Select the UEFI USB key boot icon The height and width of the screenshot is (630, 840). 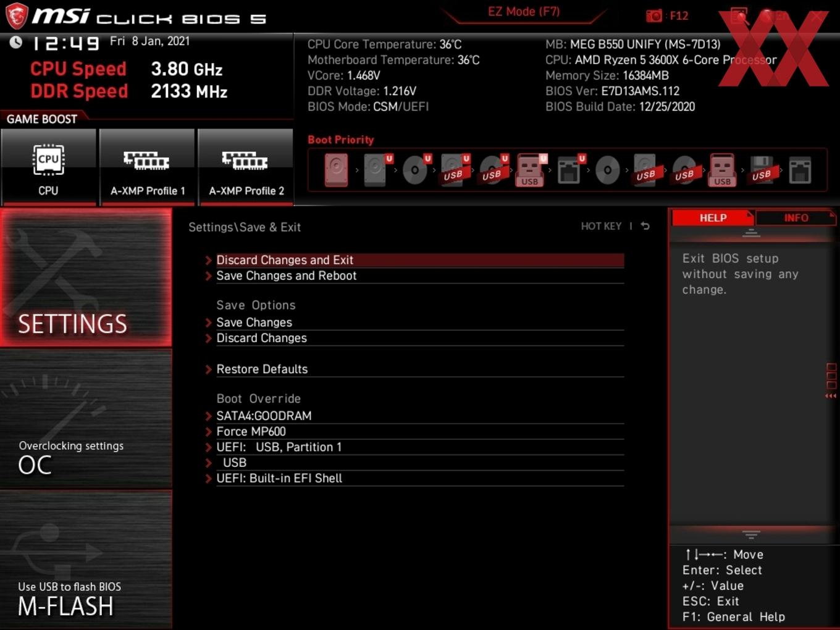click(531, 170)
